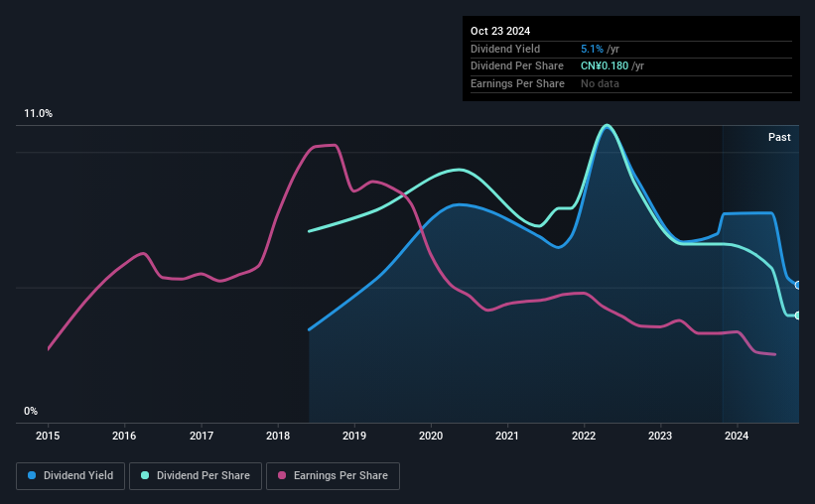Click the 2024 x-axis year label
The height and width of the screenshot is (504, 815).
(x=737, y=436)
